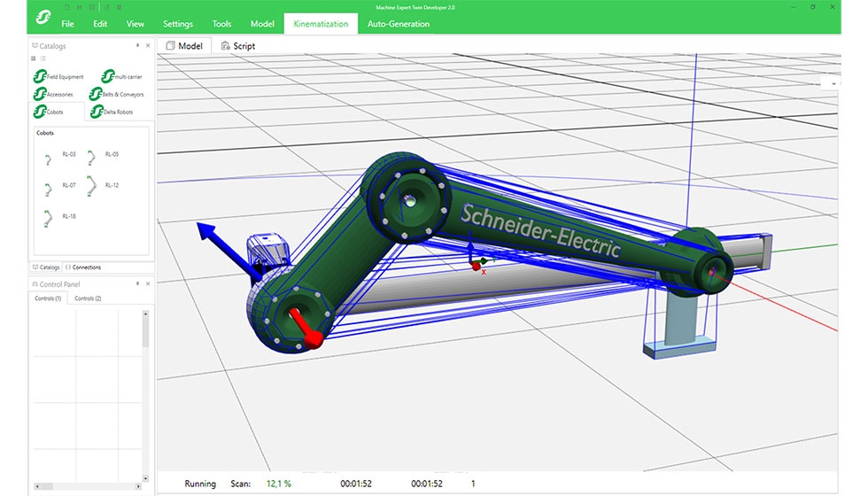Show the Connections panel tab
This screenshot has width=868, height=496.
pyautogui.click(x=83, y=267)
